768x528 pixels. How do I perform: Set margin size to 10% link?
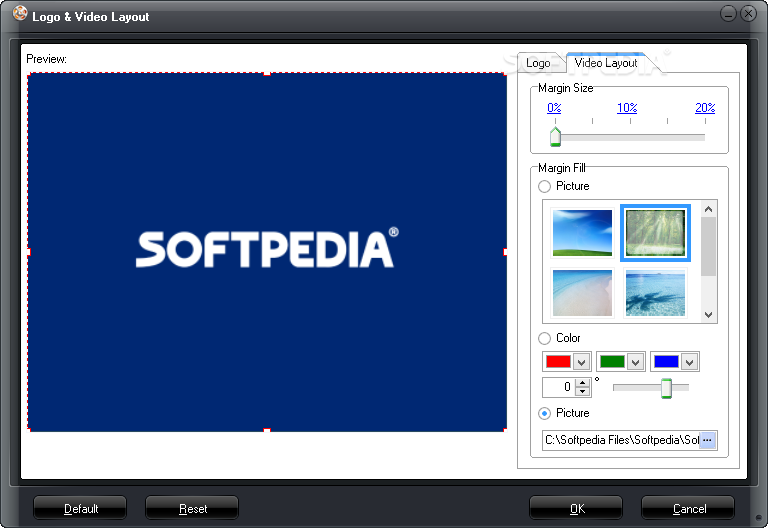627,108
